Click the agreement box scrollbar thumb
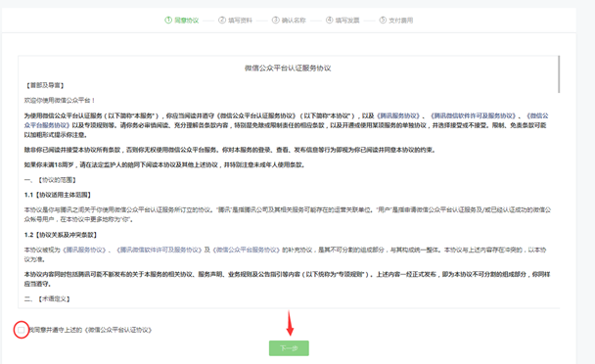This screenshot has width=595, height=364. (x=559, y=74)
